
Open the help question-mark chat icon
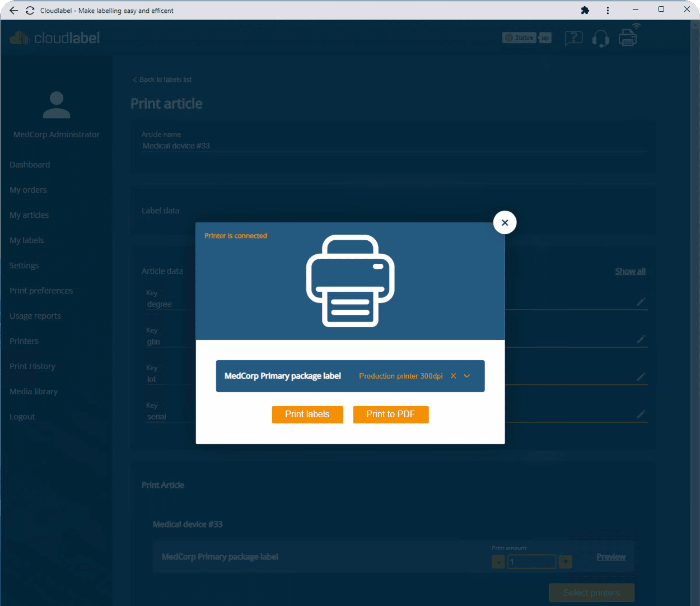pos(573,38)
